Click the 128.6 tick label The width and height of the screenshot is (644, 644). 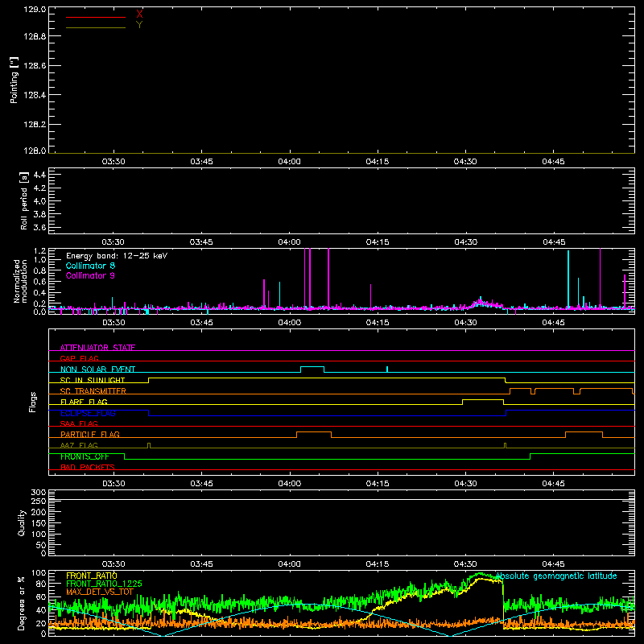[35, 66]
